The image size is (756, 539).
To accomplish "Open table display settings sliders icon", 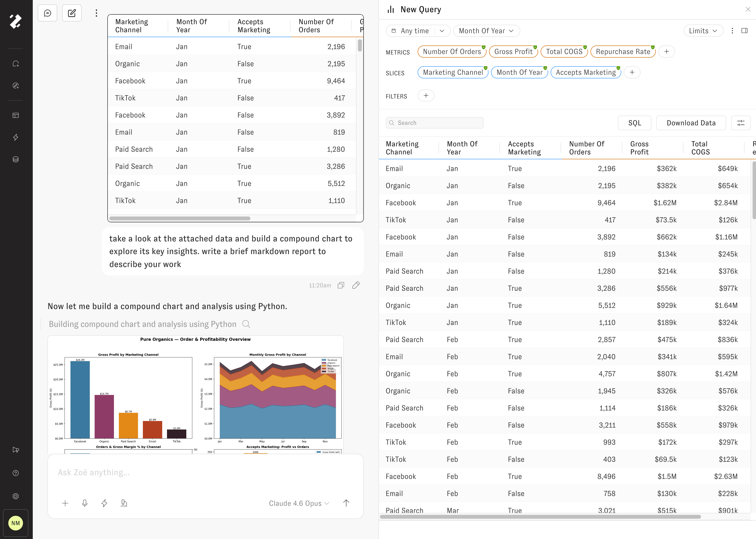I will tap(740, 123).
